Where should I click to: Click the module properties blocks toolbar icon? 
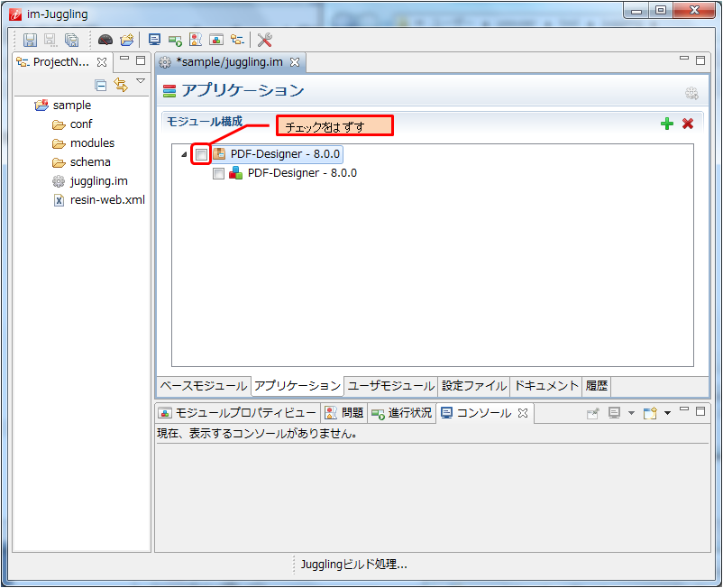tap(216, 40)
